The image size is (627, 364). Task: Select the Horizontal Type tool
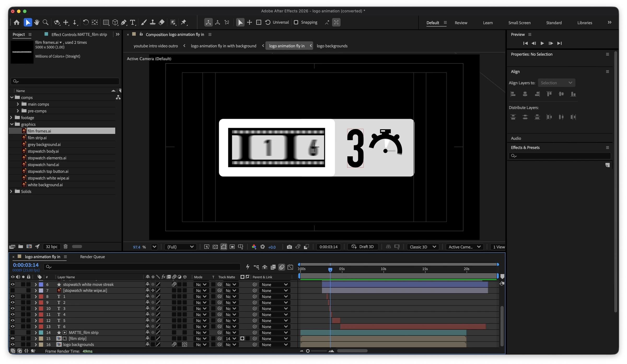(x=133, y=22)
